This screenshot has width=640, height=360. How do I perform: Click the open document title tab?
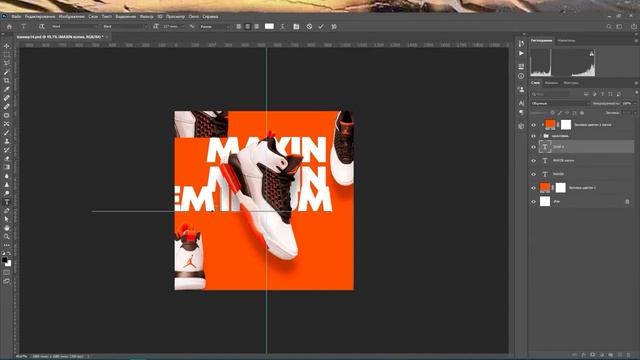click(59, 37)
